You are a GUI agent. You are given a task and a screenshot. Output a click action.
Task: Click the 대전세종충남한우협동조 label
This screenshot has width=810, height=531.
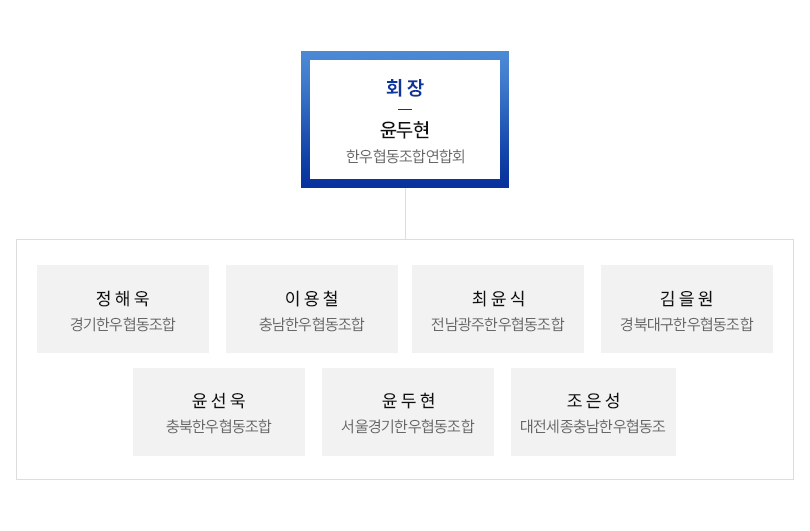(593, 426)
